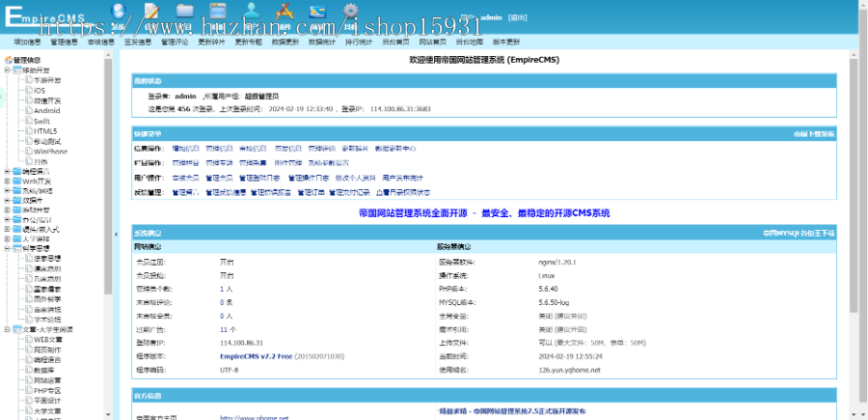
Task: Open 查看目录权限状态 link
Action: point(403,192)
